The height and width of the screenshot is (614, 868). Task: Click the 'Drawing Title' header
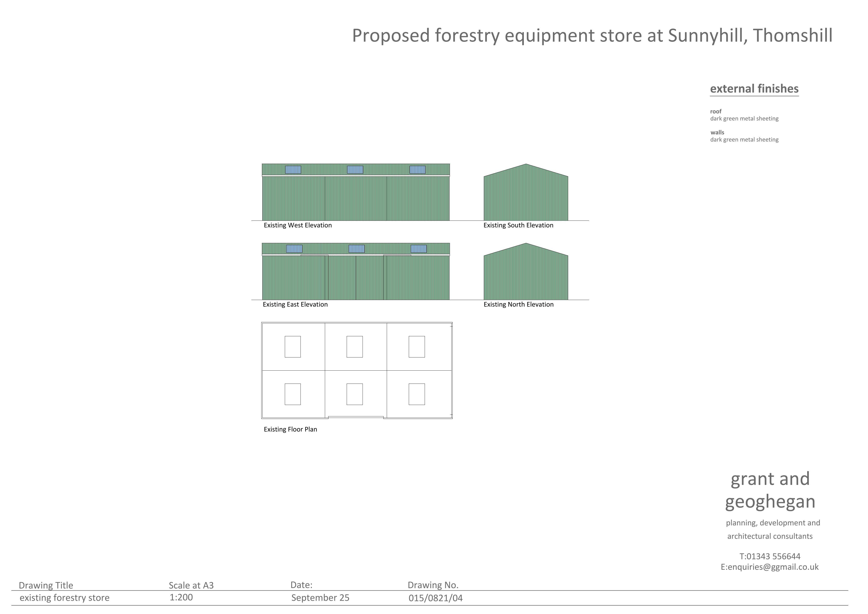[46, 585]
